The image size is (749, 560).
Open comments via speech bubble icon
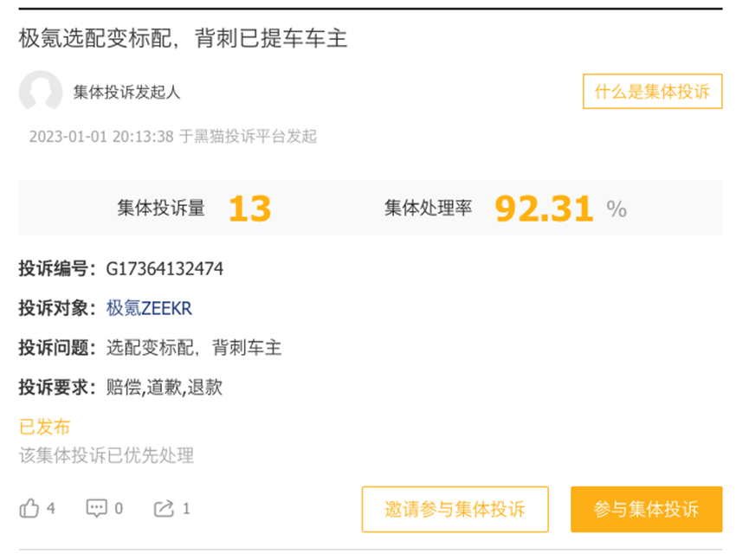[96, 508]
